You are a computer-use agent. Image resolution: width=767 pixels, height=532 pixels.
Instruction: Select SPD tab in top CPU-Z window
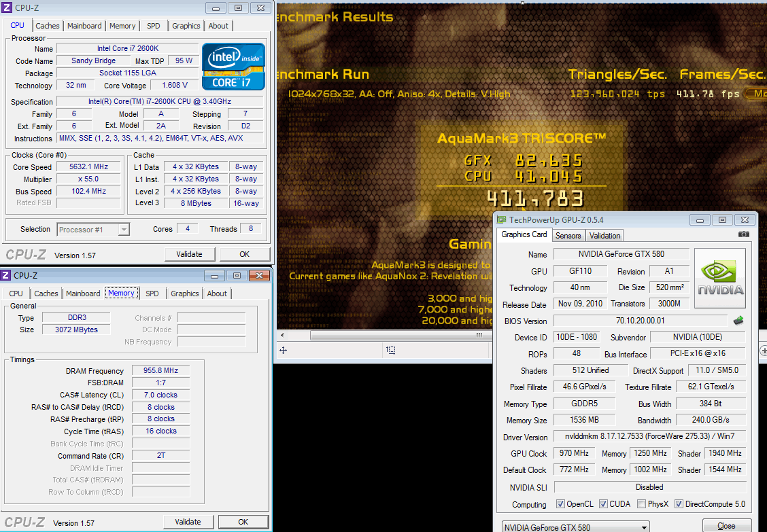(154, 26)
